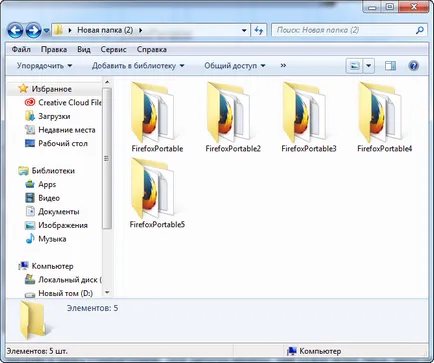Click the magnifying glass search icon
Viewport: 434px width, 363px height.
click(x=420, y=30)
